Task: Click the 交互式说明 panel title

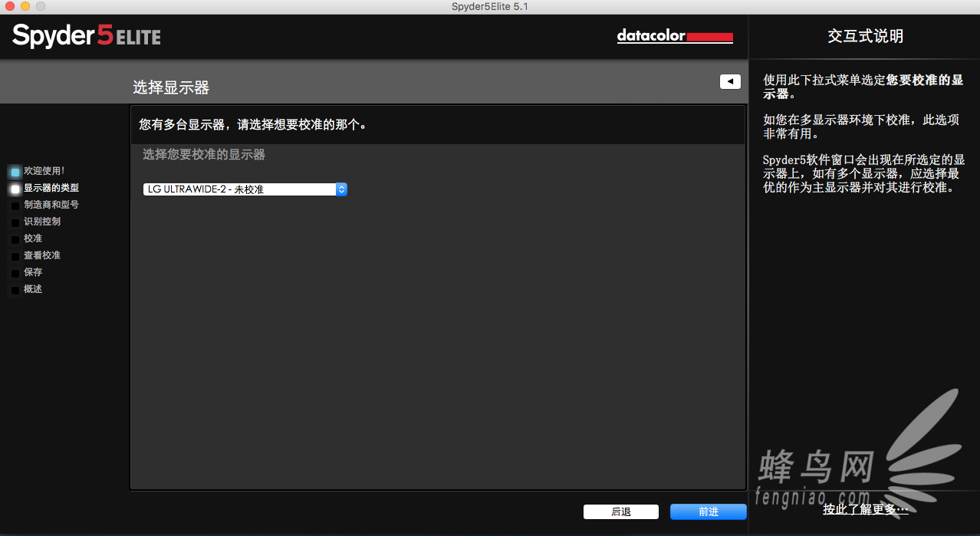Action: coord(866,36)
